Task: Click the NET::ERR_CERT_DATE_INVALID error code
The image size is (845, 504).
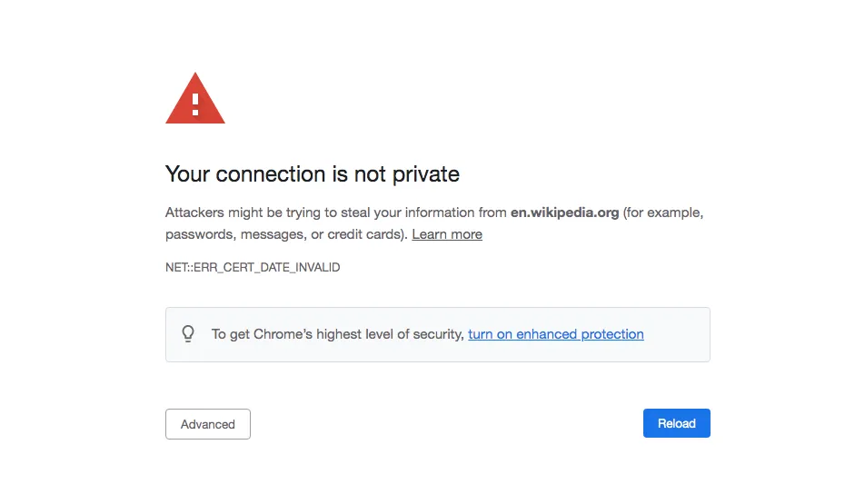Action: pyautogui.click(x=253, y=267)
